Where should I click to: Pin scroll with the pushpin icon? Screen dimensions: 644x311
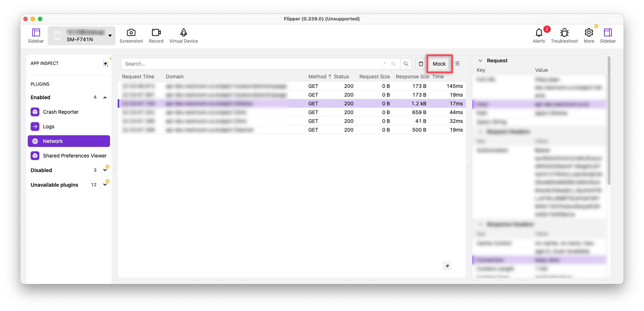[447, 266]
